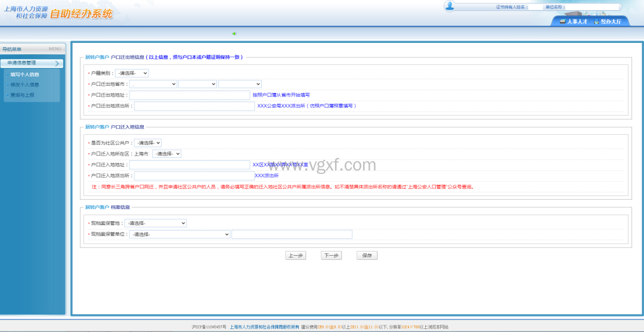Open the 是否为社区公共户 dropdown
Image resolution: width=644 pixels, height=332 pixels.
click(148, 143)
